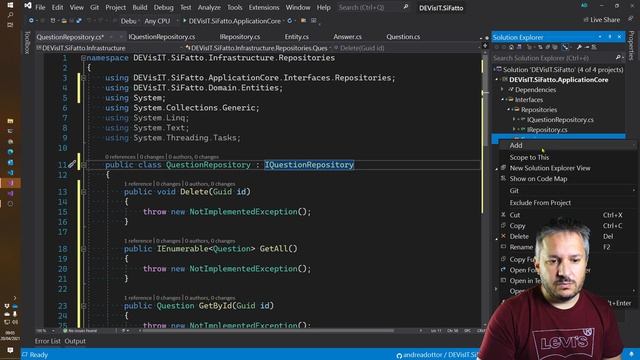Switch to Question.cs tab
The height and width of the screenshot is (360, 640).
[x=403, y=37]
